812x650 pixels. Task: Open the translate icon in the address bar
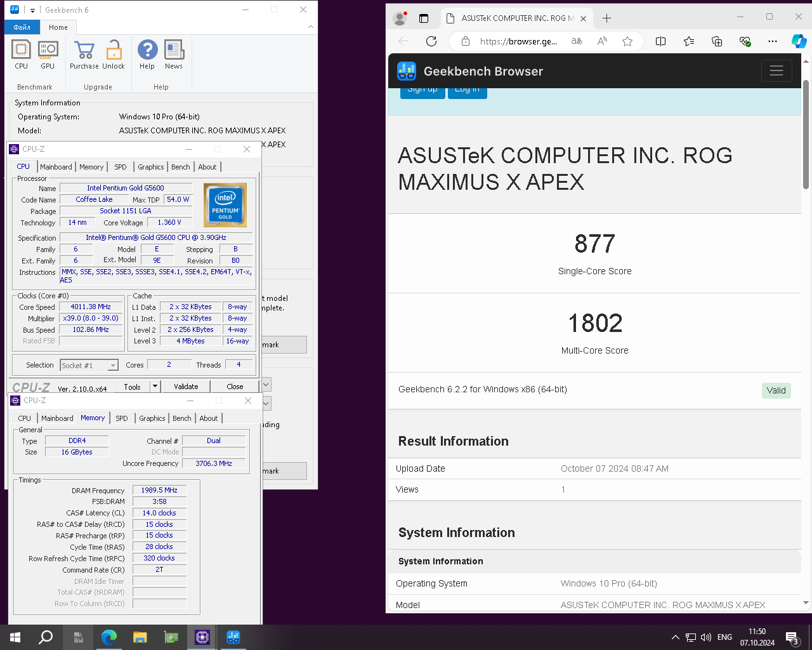(x=577, y=41)
